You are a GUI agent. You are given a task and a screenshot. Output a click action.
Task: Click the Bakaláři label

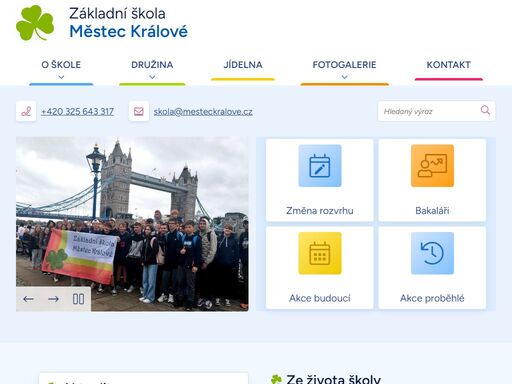(x=432, y=211)
